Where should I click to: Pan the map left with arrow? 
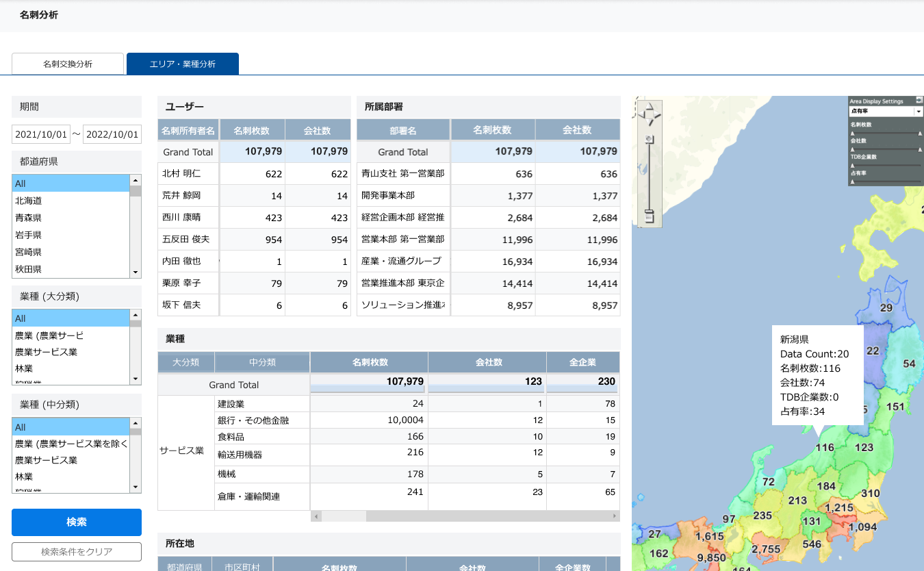tap(641, 114)
